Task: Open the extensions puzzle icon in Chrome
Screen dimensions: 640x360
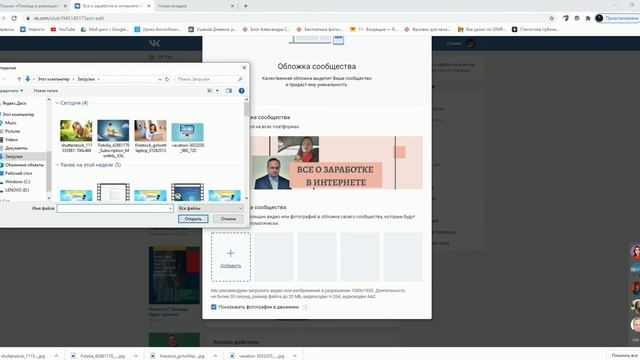Action: coord(588,18)
